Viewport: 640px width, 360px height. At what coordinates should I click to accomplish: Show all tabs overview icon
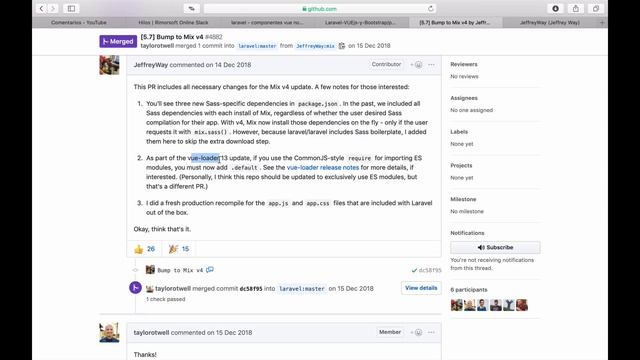tap(596, 9)
